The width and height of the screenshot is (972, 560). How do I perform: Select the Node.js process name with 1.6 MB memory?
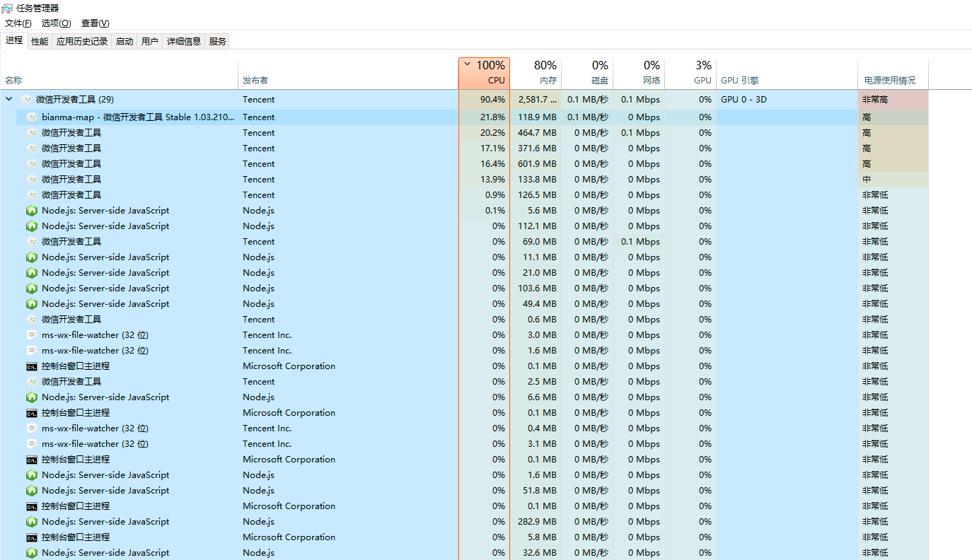105,475
